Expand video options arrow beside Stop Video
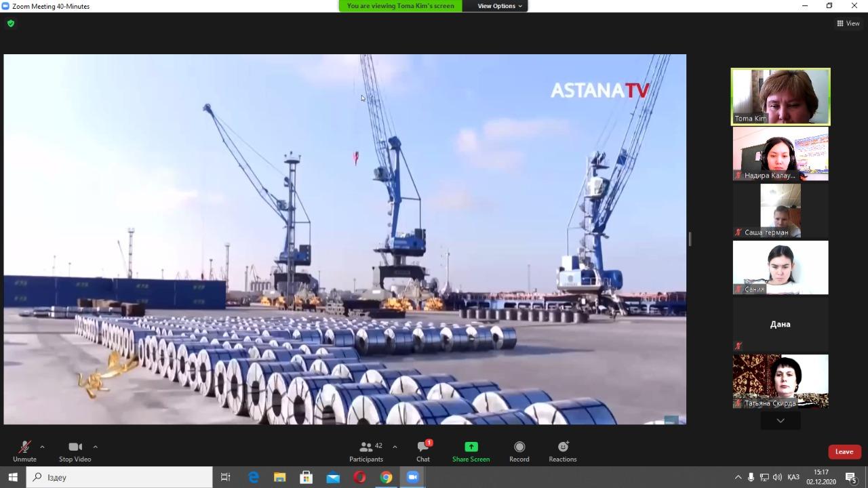Screen dimensions: 868x488 pos(95,447)
